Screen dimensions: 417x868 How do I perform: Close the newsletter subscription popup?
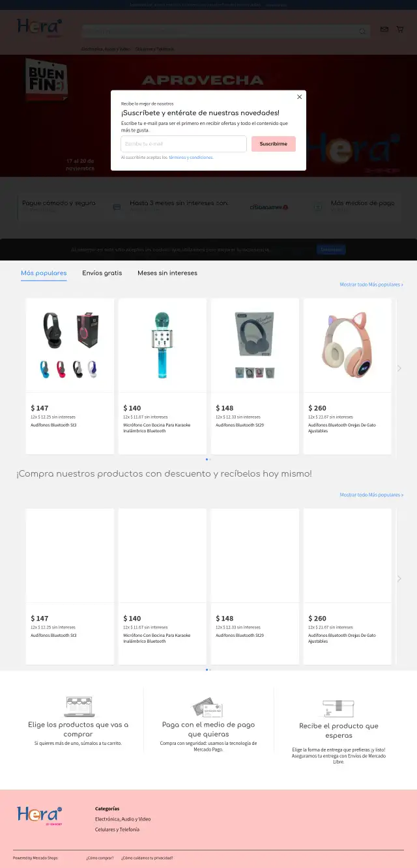click(x=300, y=97)
